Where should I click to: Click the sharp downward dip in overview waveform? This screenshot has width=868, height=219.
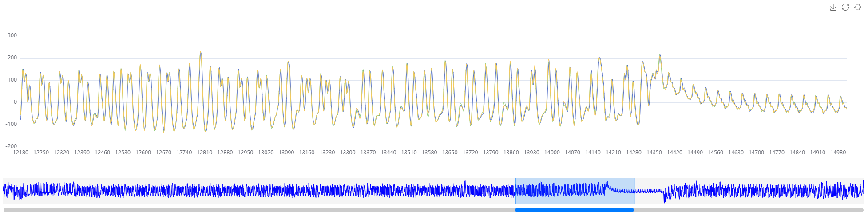tap(664, 200)
